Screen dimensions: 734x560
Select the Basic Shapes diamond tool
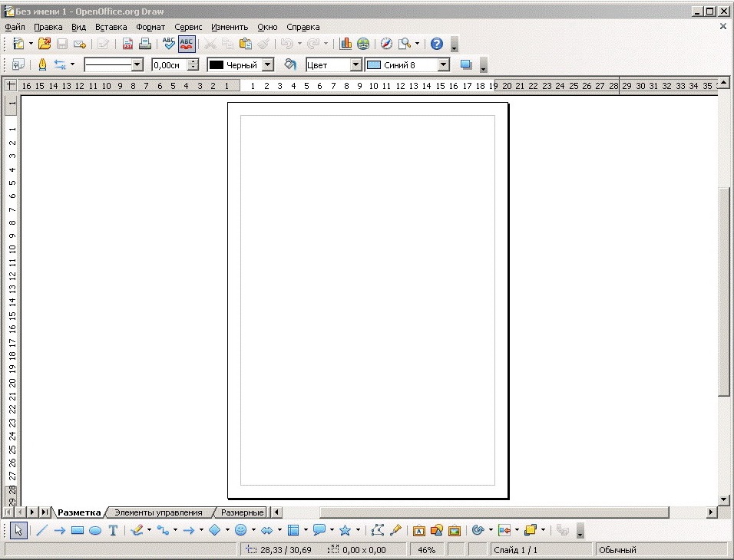pyautogui.click(x=215, y=530)
